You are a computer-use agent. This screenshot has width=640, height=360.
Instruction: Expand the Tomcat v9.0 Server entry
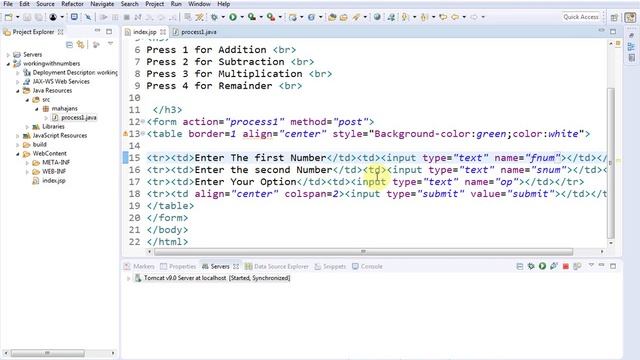(x=129, y=278)
